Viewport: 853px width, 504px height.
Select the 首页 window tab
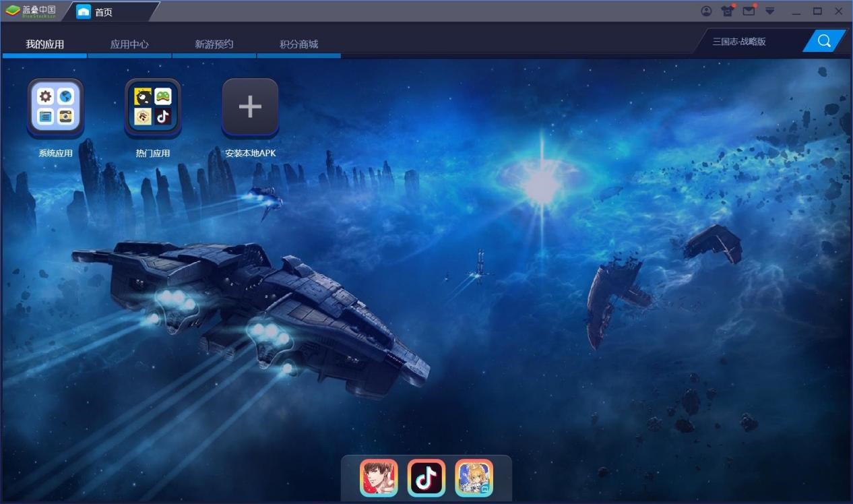pos(104,11)
